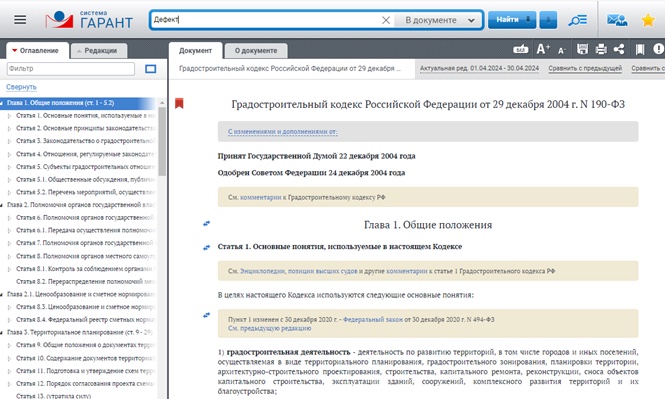Select 'Глава 2. Полномочия органов государственной' in contents

[80, 205]
